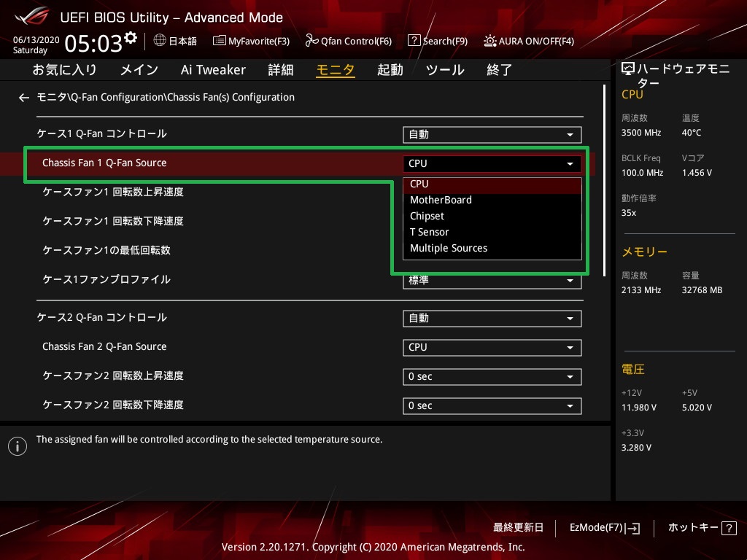Choose MotherBoard as temperature source
Screen dimensions: 747x560
[492, 200]
